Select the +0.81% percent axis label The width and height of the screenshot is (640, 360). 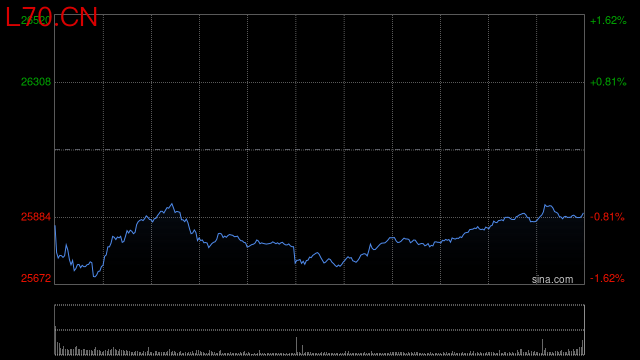(608, 82)
